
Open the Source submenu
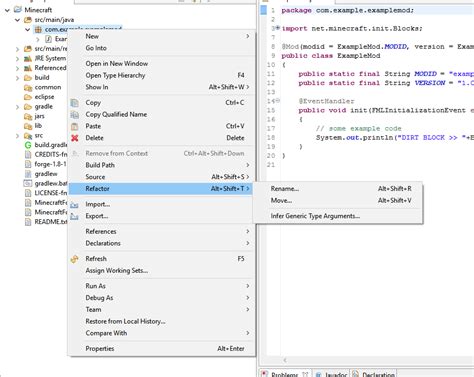pos(162,177)
